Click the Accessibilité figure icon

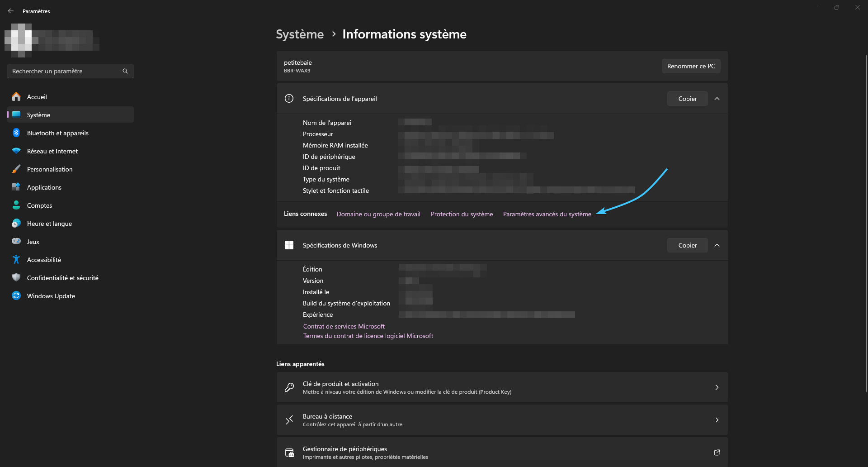tap(16, 260)
